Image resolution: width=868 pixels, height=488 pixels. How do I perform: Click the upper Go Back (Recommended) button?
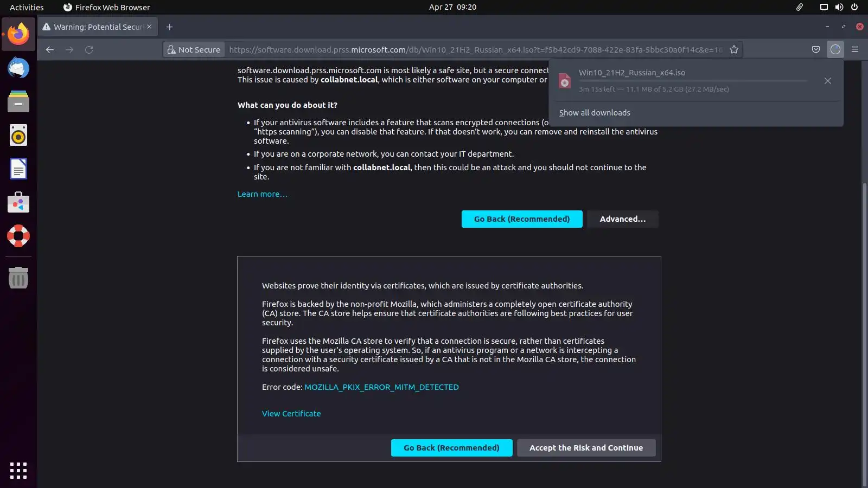click(522, 219)
